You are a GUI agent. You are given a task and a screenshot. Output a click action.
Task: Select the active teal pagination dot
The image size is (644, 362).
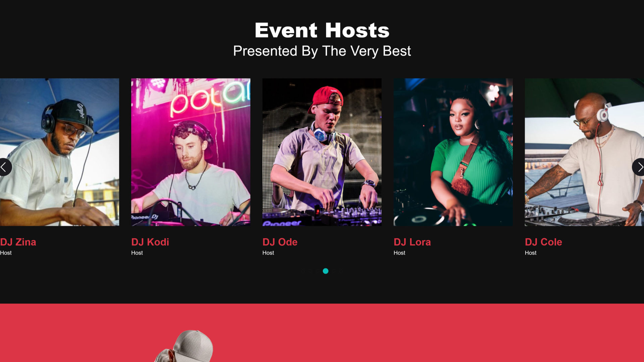(325, 271)
